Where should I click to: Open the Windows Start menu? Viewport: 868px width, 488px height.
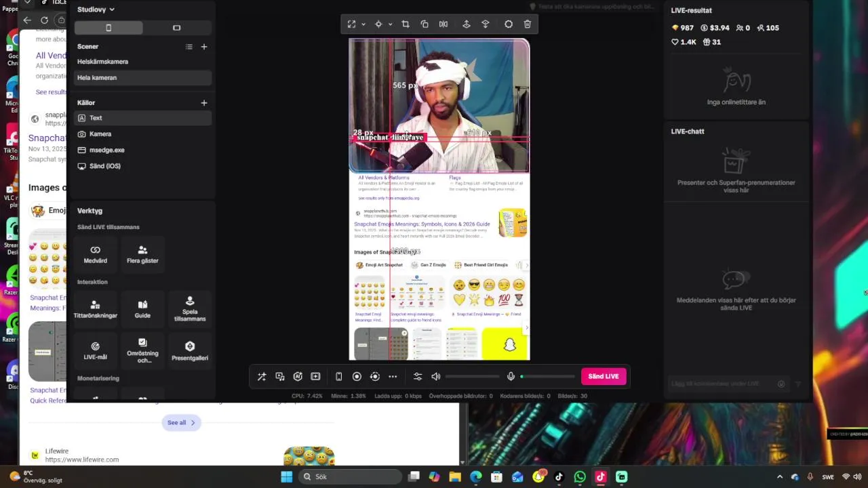point(286,477)
